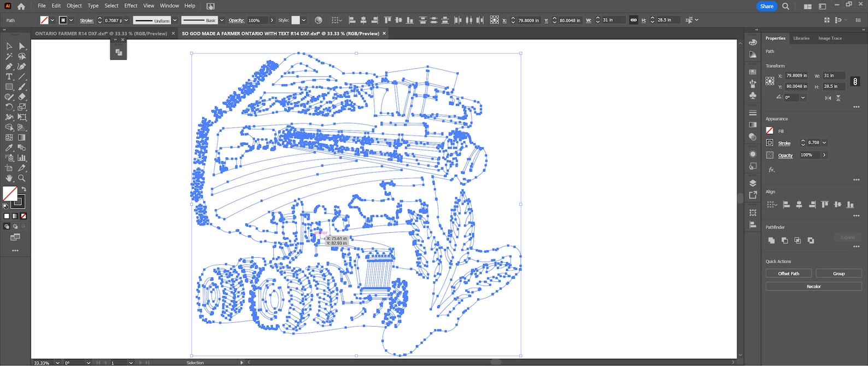Image resolution: width=868 pixels, height=366 pixels.
Task: Open the Uniform stroke profile dropdown
Action: [x=175, y=20]
